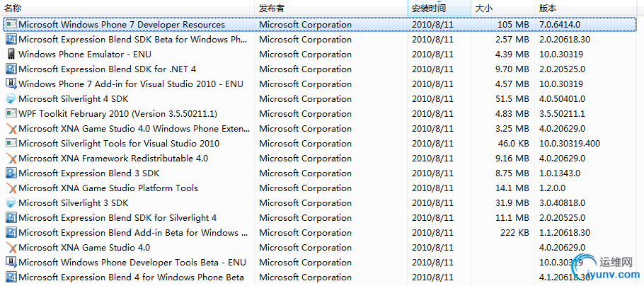The image size is (644, 286).
Task: Click the 222 KB size value
Action: (x=514, y=233)
